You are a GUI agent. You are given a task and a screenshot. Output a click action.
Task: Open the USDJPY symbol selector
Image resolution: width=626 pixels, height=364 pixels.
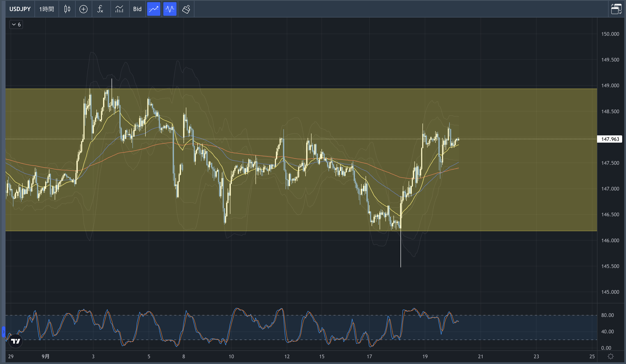[20, 9]
